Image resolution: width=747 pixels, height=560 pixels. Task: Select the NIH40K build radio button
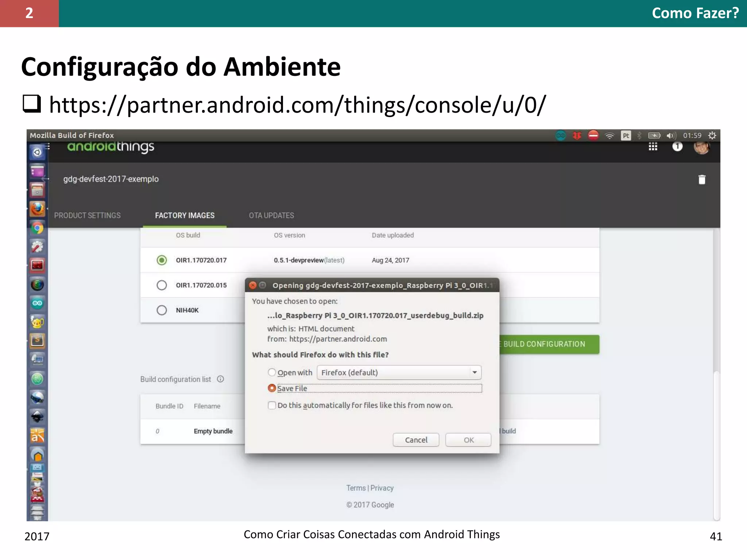coord(162,310)
